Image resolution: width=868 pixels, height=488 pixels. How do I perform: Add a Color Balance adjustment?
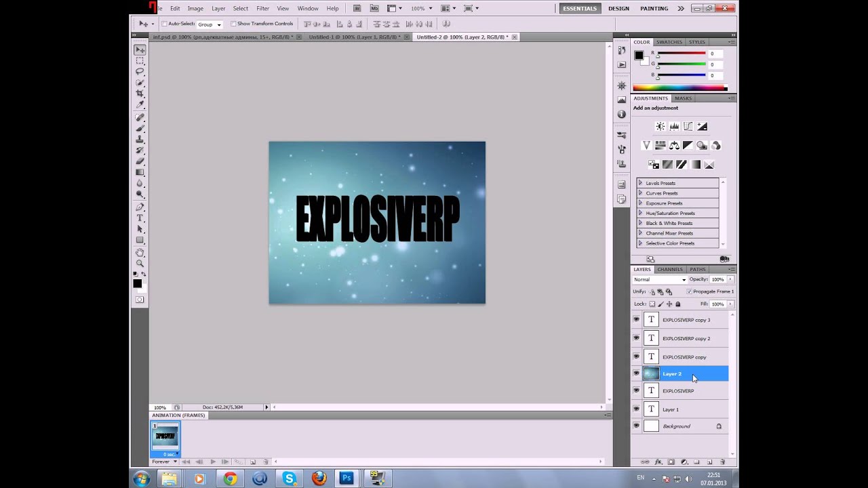tap(674, 146)
